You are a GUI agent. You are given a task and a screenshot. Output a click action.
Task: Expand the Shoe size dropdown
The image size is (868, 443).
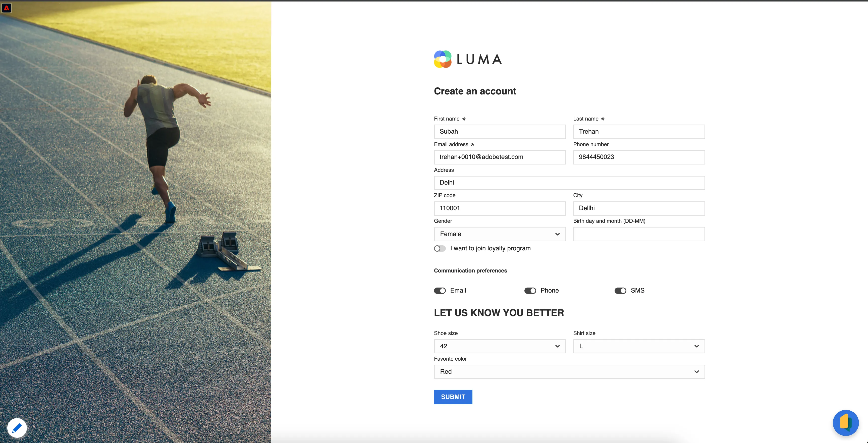click(500, 346)
